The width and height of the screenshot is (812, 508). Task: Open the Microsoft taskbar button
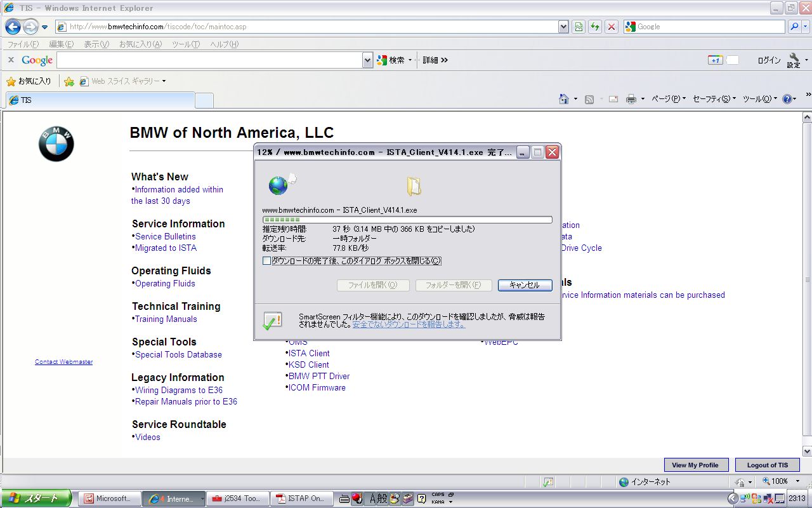point(108,498)
